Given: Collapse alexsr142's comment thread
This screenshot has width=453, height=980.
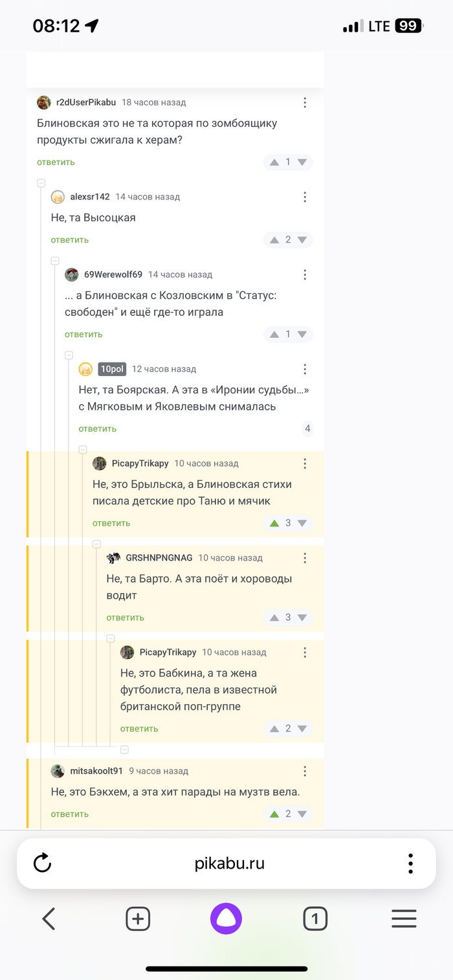Looking at the screenshot, I should (x=41, y=183).
